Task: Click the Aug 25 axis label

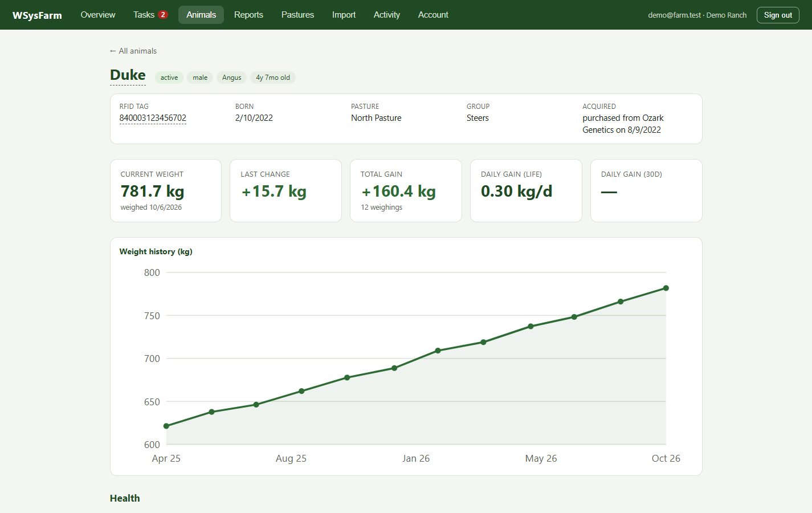Action: [x=291, y=458]
